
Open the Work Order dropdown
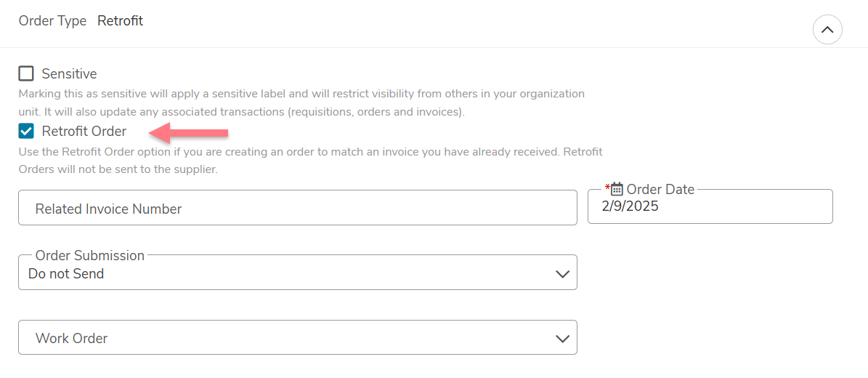(298, 337)
